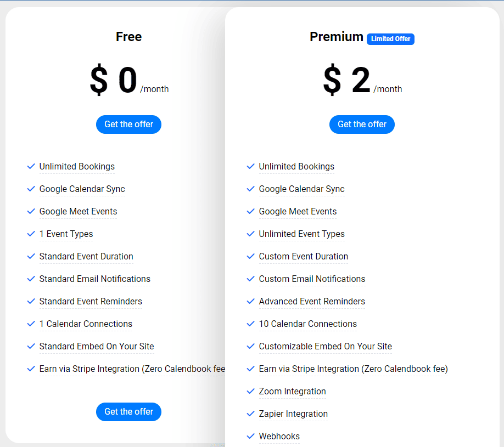Select the Standard Embed On Your Site feature
504x447 pixels.
coord(96,346)
